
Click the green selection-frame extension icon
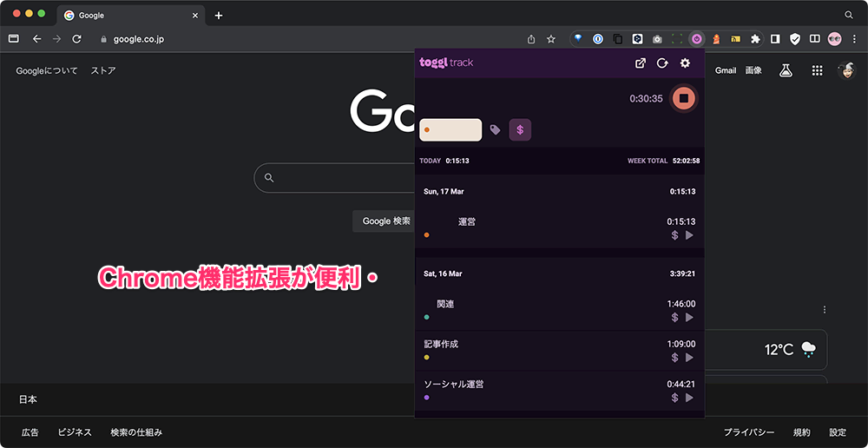point(676,39)
